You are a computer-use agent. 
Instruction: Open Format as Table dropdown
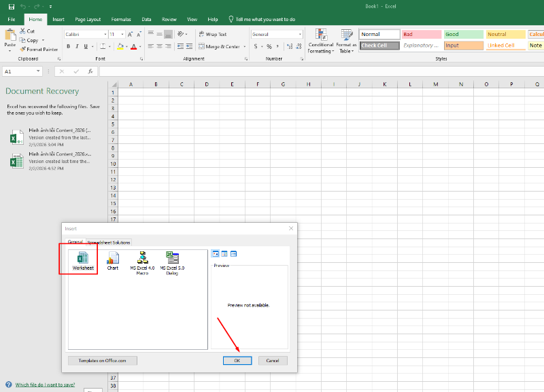(x=346, y=41)
